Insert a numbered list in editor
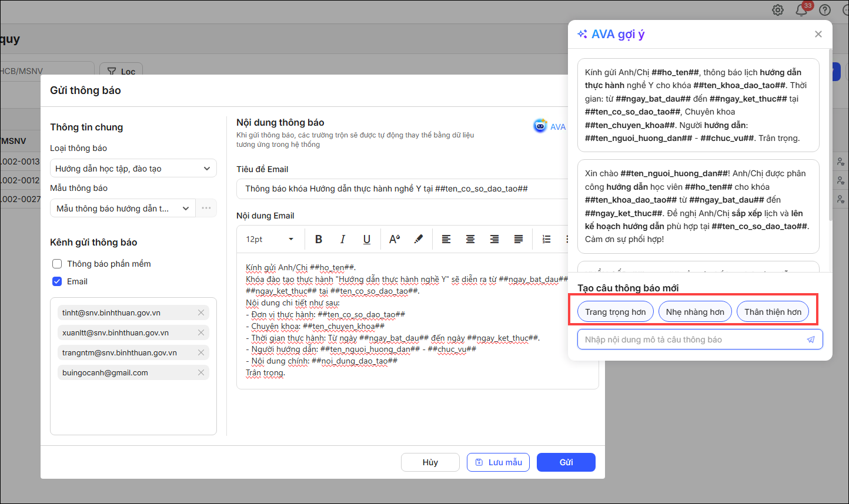Image resolution: width=849 pixels, height=504 pixels. [546, 239]
